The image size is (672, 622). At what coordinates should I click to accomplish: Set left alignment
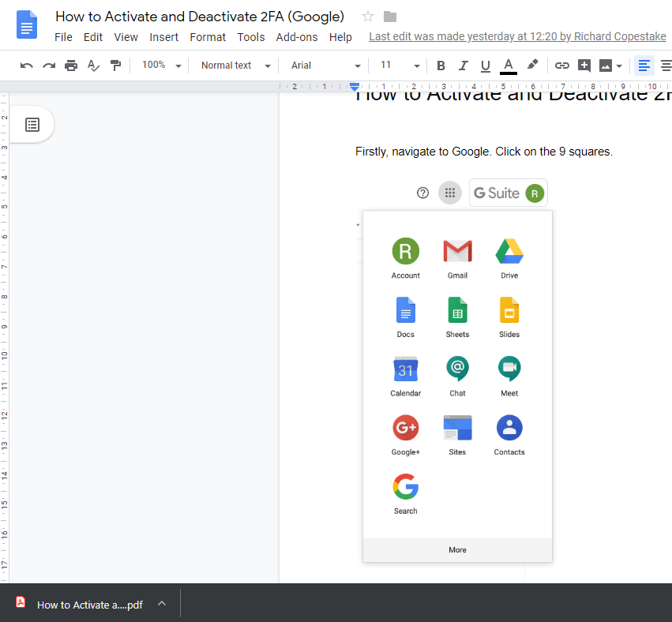644,66
